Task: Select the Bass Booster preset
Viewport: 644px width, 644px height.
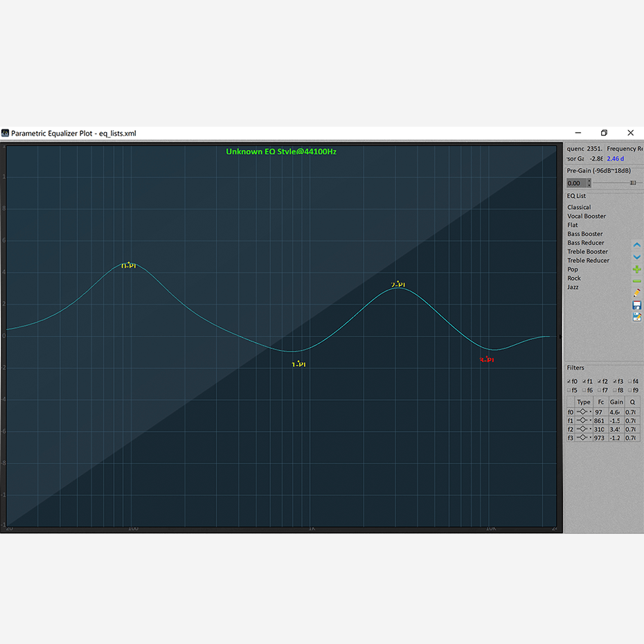Action: (587, 233)
